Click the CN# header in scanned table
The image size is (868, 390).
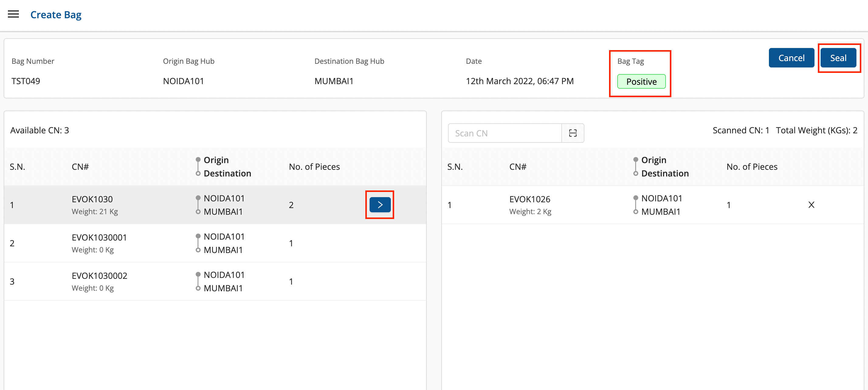point(518,167)
